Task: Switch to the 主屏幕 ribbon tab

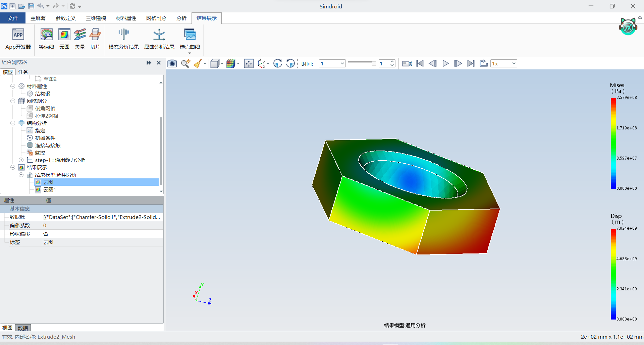Action: 38,18
